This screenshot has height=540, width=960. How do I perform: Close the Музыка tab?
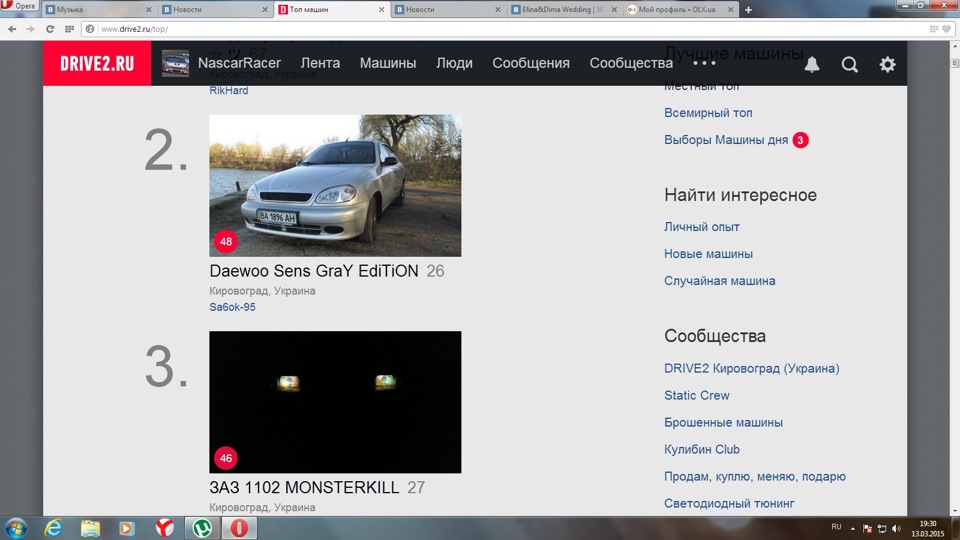click(x=148, y=10)
